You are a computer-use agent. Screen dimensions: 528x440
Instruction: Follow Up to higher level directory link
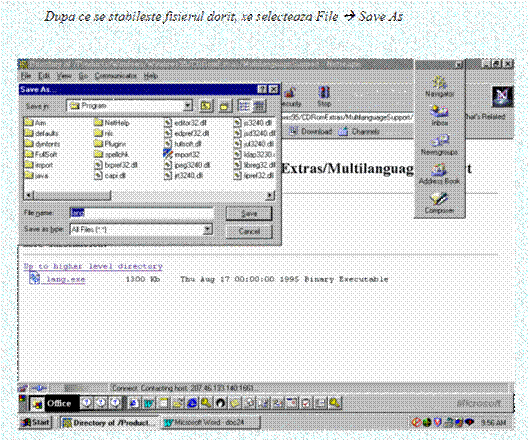pos(93,266)
